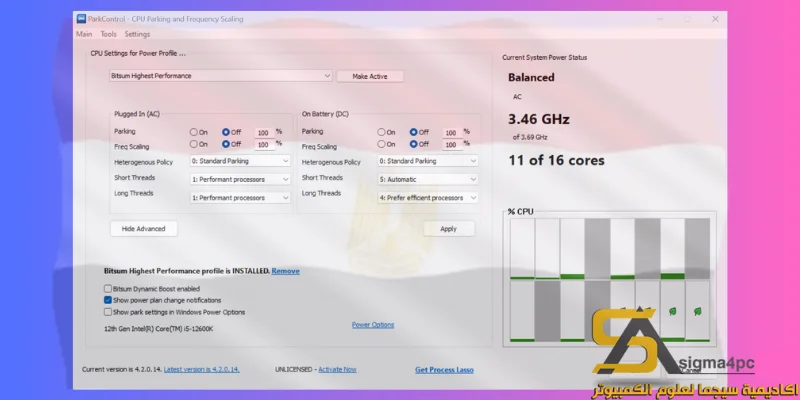Click the of 3.69 GHz text
This screenshot has width=800, height=400.
[530, 137]
